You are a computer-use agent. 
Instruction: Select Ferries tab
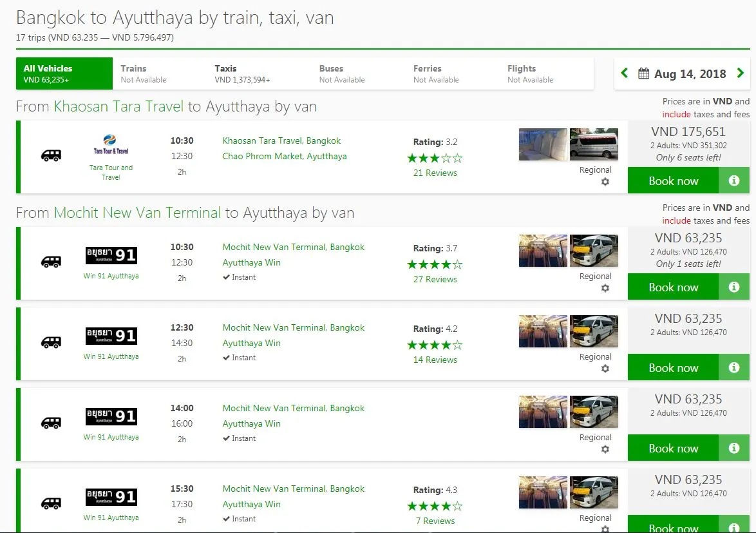coord(452,73)
